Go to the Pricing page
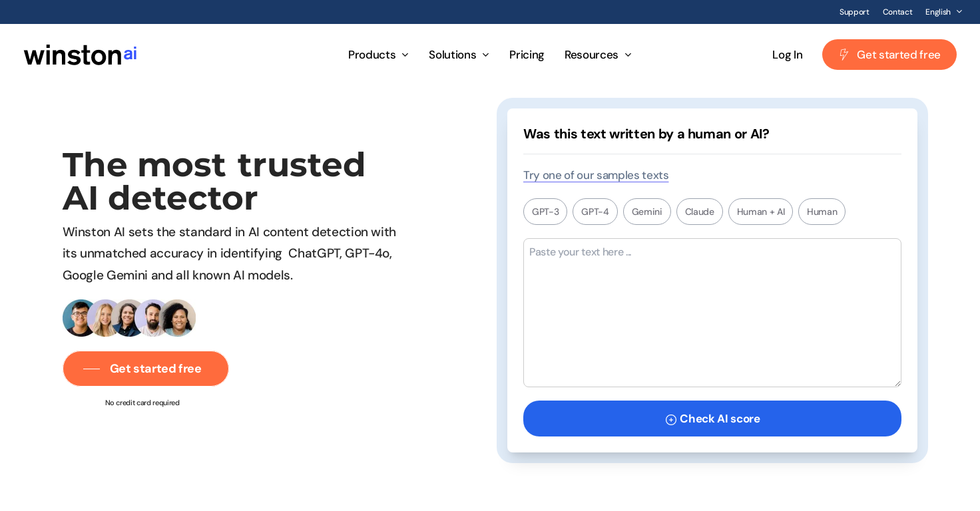The height and width of the screenshot is (511, 980). (527, 55)
